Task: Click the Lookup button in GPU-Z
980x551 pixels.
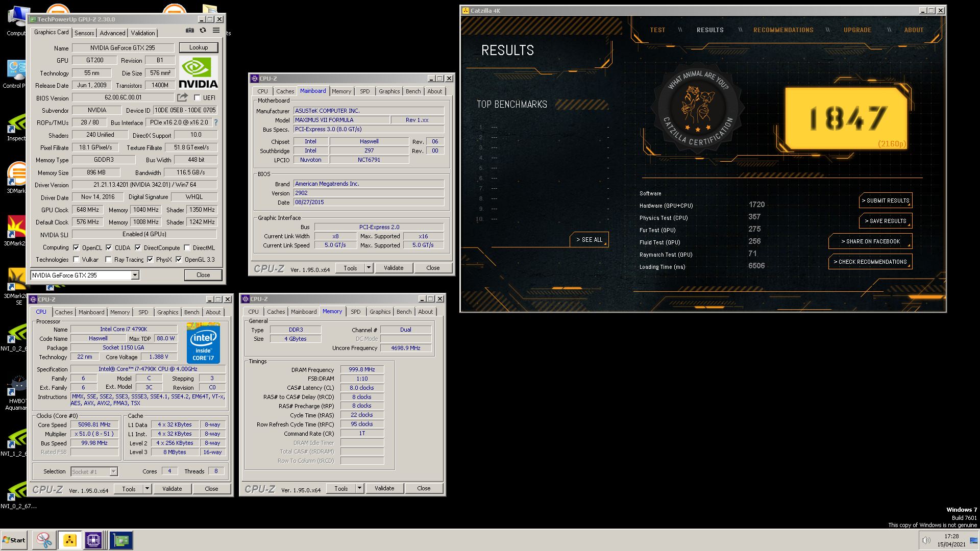Action: (199, 47)
